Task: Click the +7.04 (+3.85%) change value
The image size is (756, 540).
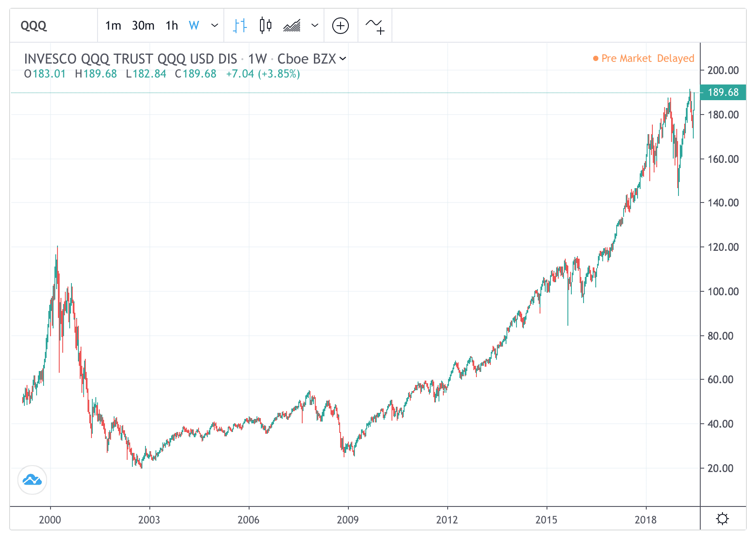Action: pos(263,74)
